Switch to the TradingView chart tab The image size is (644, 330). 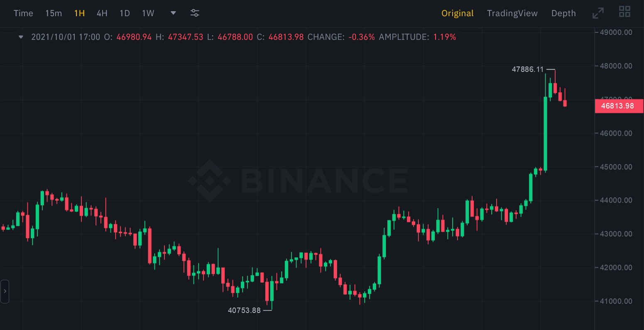pyautogui.click(x=512, y=13)
